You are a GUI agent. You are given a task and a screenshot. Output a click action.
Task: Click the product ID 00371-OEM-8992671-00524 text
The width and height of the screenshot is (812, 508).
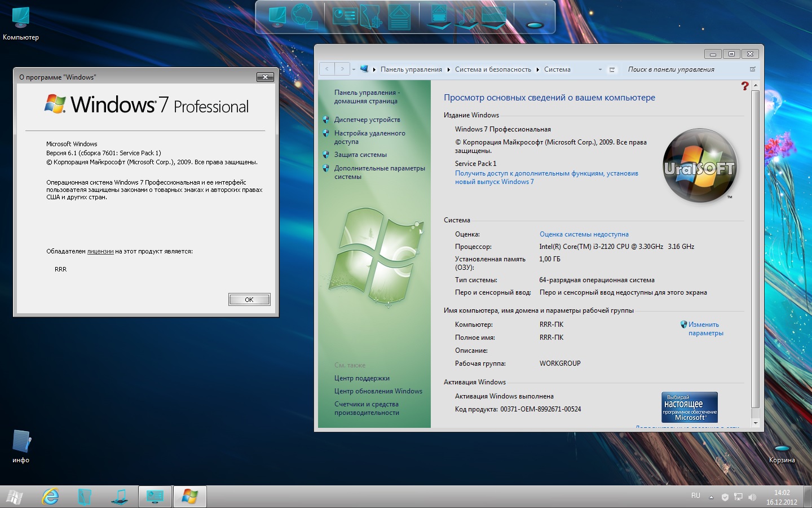(540, 409)
